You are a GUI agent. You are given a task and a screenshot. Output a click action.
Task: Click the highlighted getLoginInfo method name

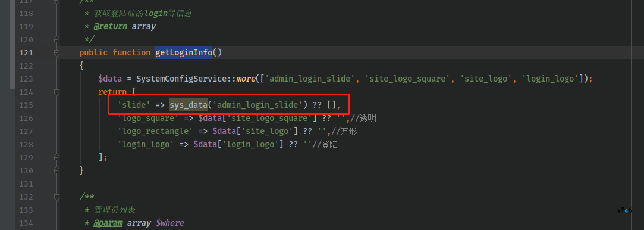click(184, 52)
